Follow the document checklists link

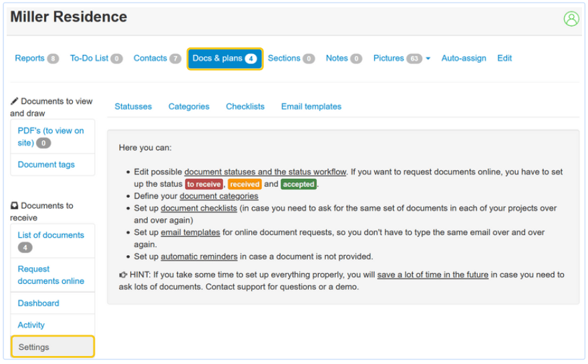click(198, 208)
